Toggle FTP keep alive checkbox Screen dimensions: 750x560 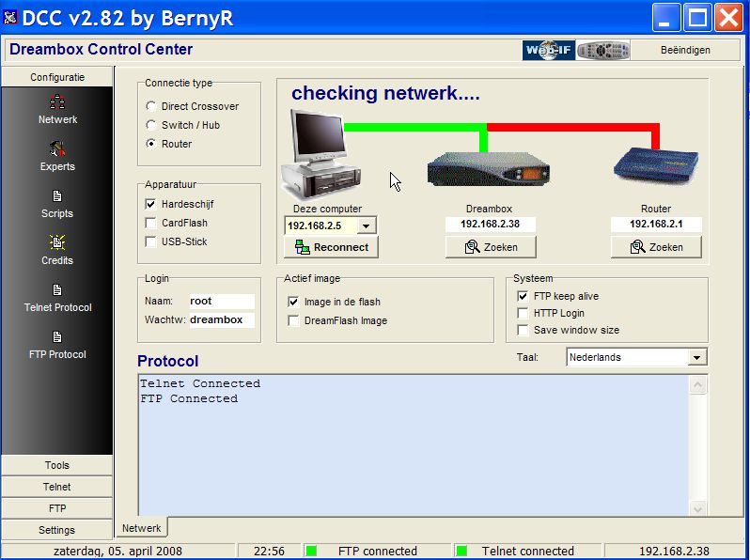(523, 296)
